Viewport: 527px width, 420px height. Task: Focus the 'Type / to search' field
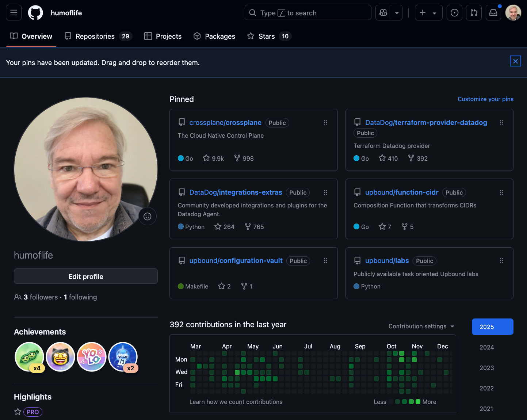[x=308, y=13]
